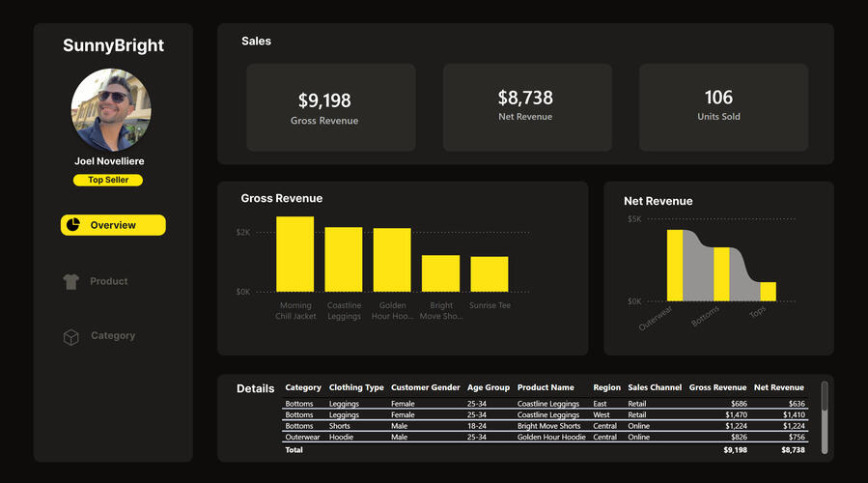
Task: Click the t-shirt icon beside Product
Action: (70, 281)
